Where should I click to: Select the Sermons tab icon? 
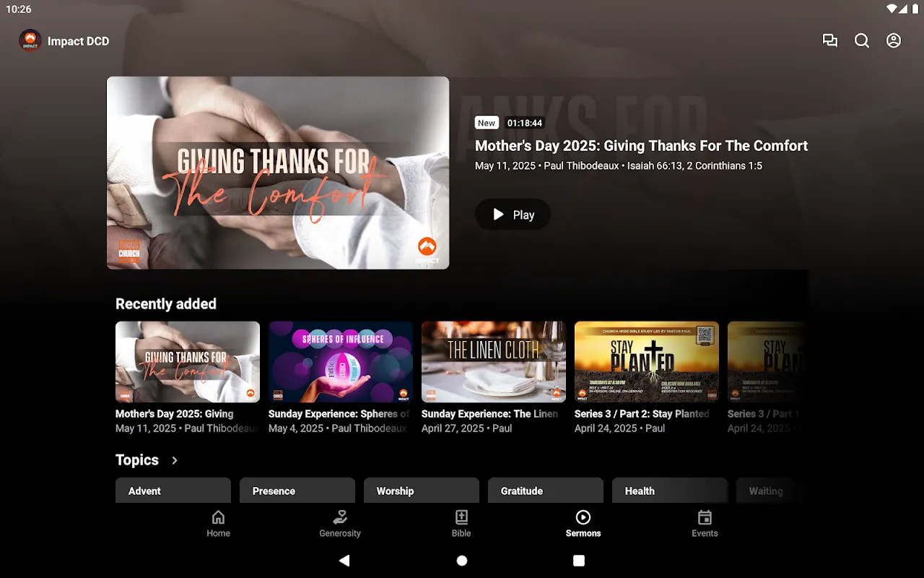click(x=583, y=518)
